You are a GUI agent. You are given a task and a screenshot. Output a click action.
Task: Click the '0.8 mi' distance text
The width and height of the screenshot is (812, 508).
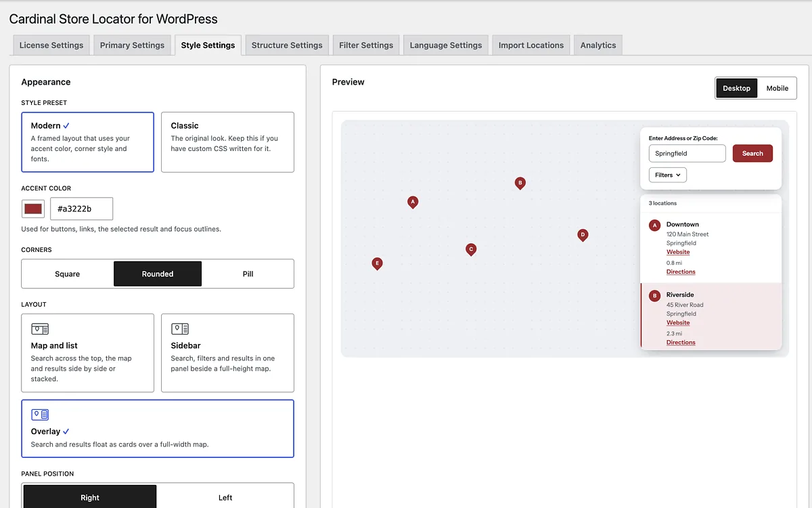coord(674,263)
